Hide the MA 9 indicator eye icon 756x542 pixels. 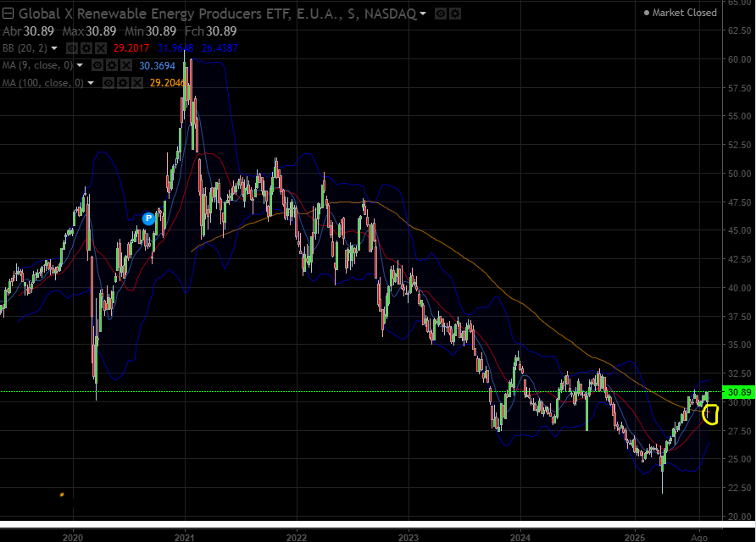(97, 65)
